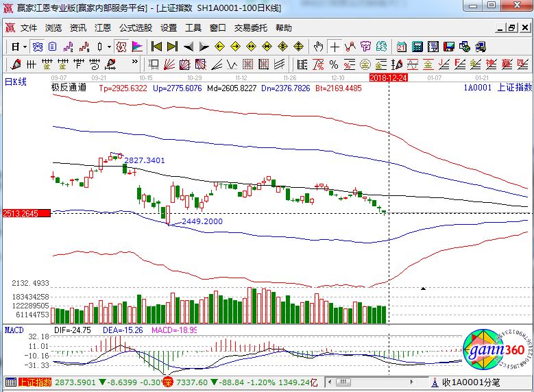The width and height of the screenshot is (534, 392).
Task: Open the calendar date icon
Action: click(x=401, y=47)
